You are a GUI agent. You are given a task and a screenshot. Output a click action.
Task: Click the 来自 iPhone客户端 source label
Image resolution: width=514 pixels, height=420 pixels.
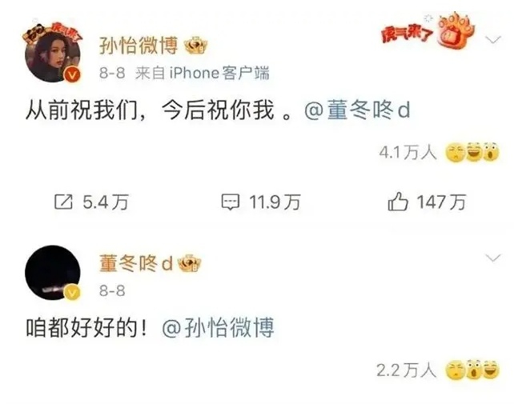pos(203,73)
